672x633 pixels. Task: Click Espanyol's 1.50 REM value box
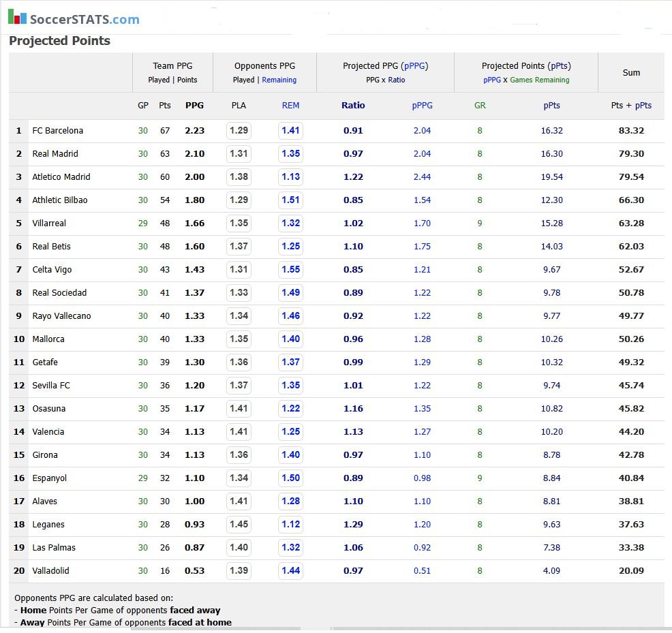click(290, 478)
